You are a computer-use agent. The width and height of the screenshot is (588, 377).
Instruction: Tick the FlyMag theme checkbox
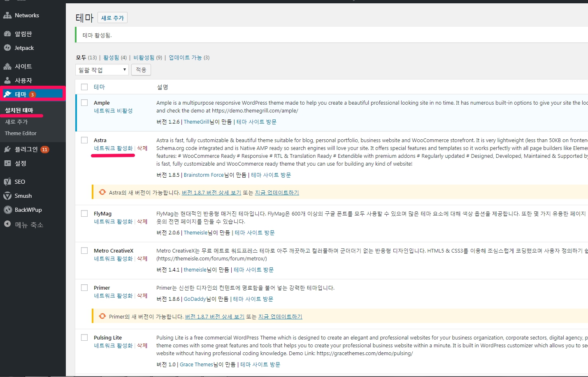point(84,213)
